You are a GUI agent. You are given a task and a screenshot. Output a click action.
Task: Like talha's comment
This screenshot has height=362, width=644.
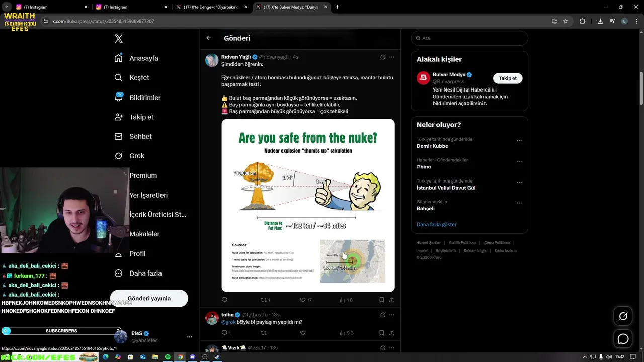click(303, 333)
